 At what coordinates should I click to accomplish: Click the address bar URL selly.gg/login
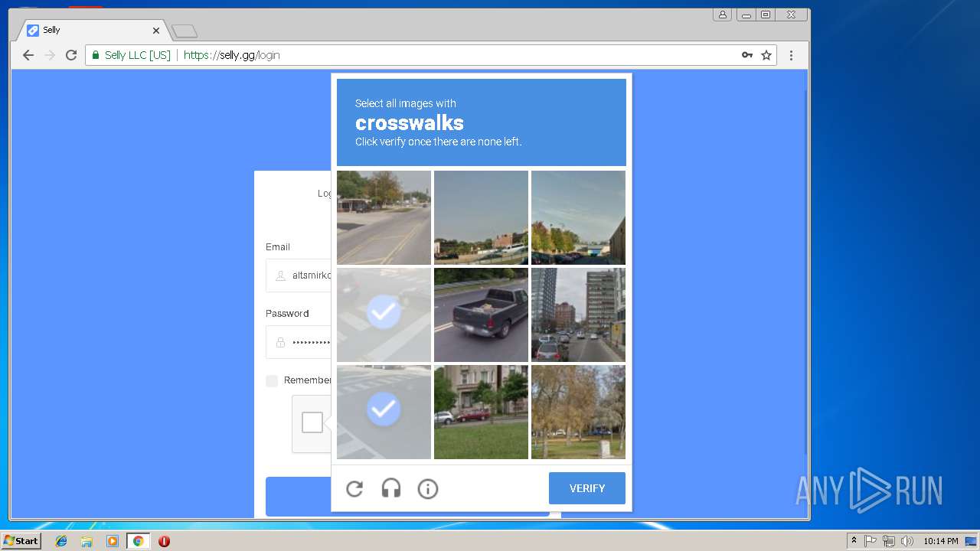tap(232, 55)
